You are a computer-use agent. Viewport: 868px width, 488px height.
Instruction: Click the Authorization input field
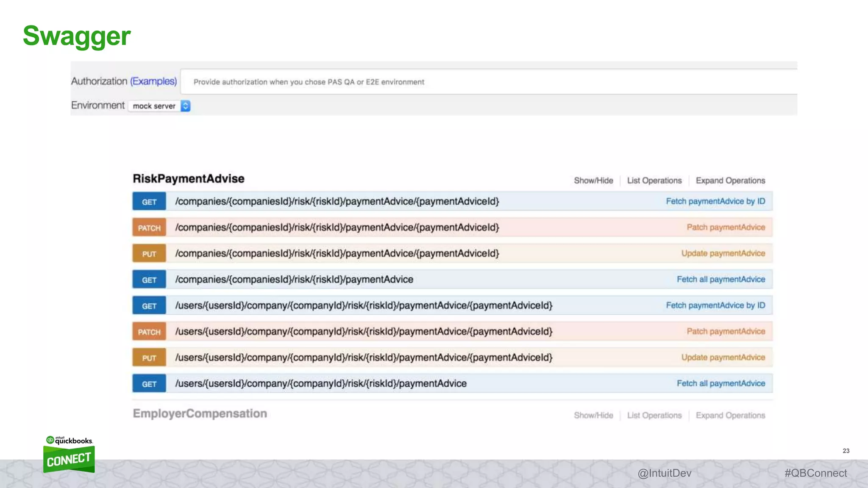(x=487, y=82)
